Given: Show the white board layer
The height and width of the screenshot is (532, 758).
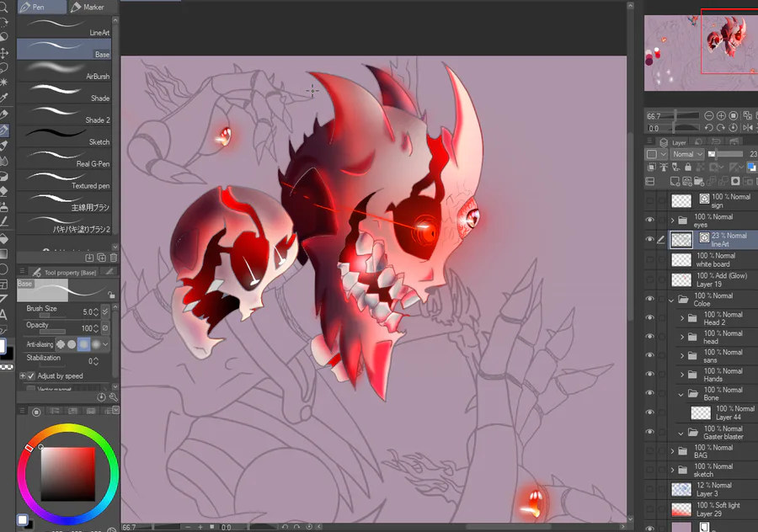Looking at the screenshot, I should (649, 259).
